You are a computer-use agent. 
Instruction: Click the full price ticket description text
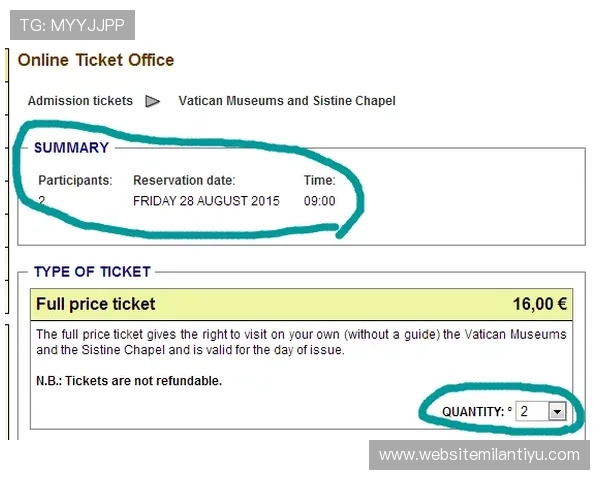pyautogui.click(x=300, y=342)
